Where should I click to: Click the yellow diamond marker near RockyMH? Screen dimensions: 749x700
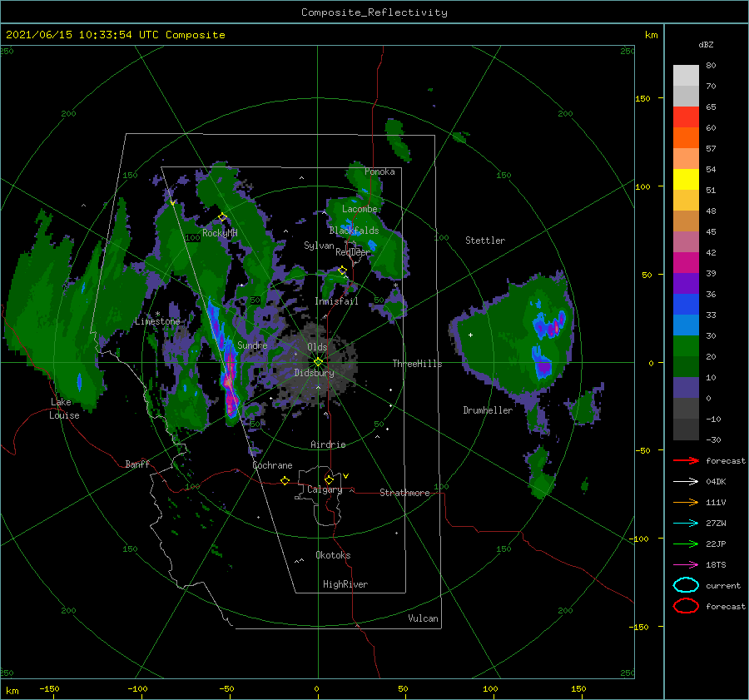click(222, 217)
